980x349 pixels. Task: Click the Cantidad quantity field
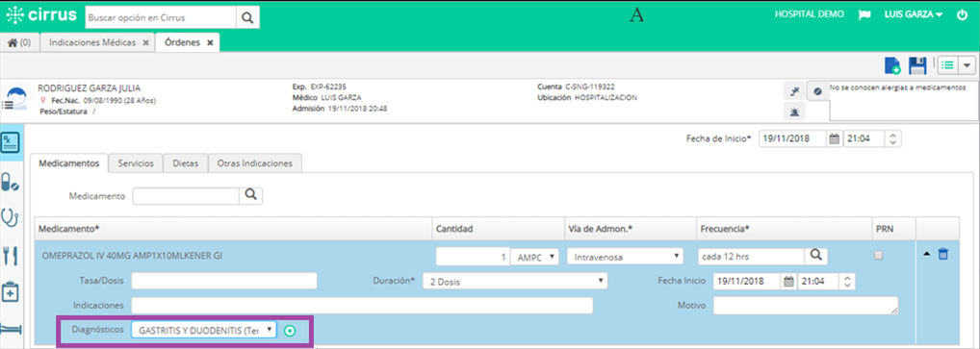pos(473,256)
